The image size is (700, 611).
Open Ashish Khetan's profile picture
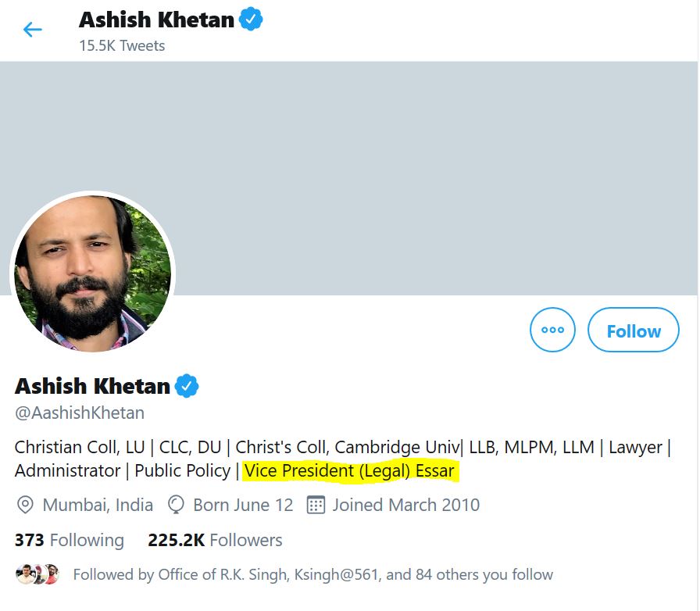coord(93,273)
